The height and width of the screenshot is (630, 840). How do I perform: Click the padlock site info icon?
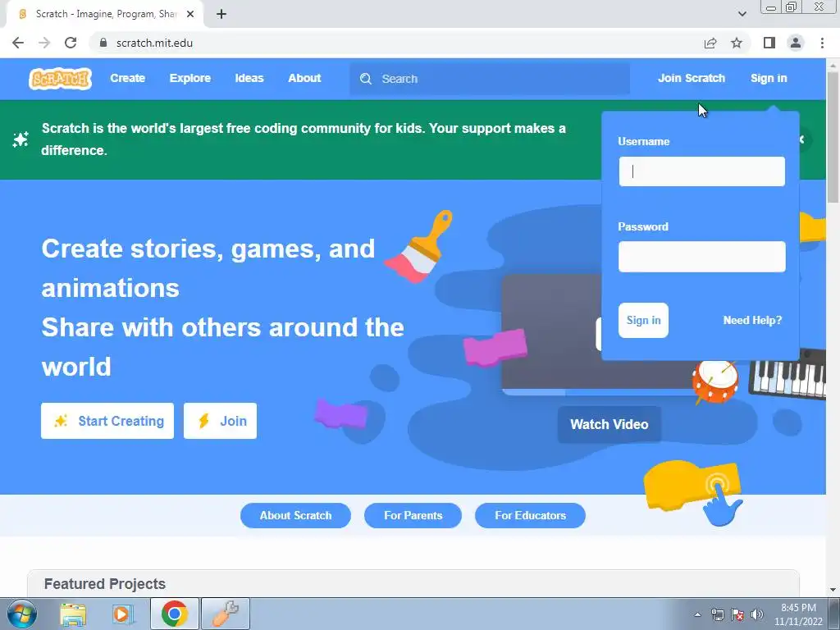click(103, 43)
